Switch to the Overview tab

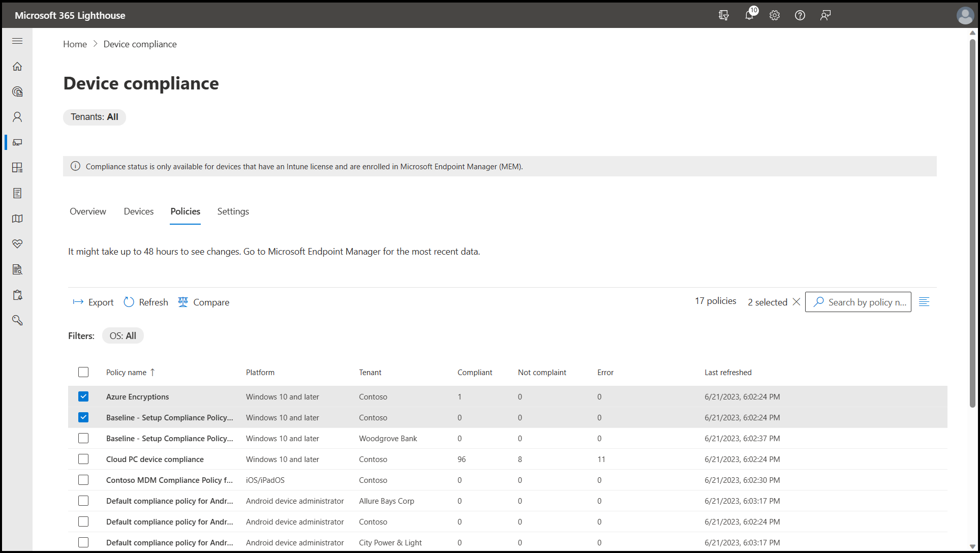88,211
